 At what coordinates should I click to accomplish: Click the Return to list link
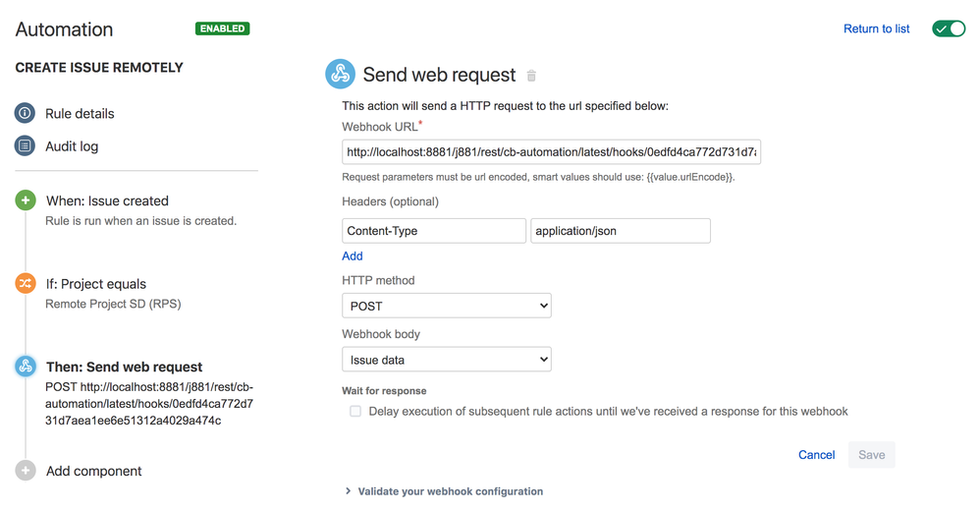click(876, 28)
